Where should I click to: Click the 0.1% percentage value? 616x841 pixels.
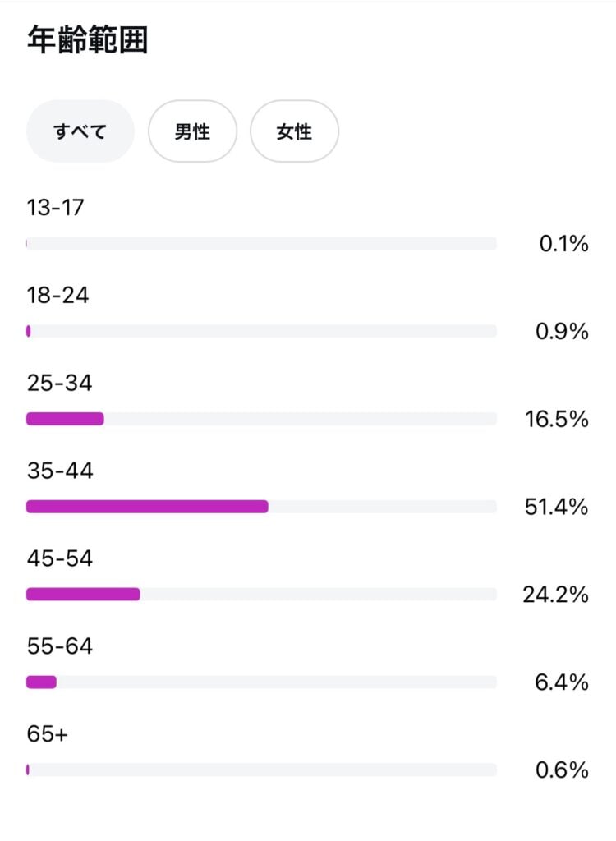tap(563, 244)
